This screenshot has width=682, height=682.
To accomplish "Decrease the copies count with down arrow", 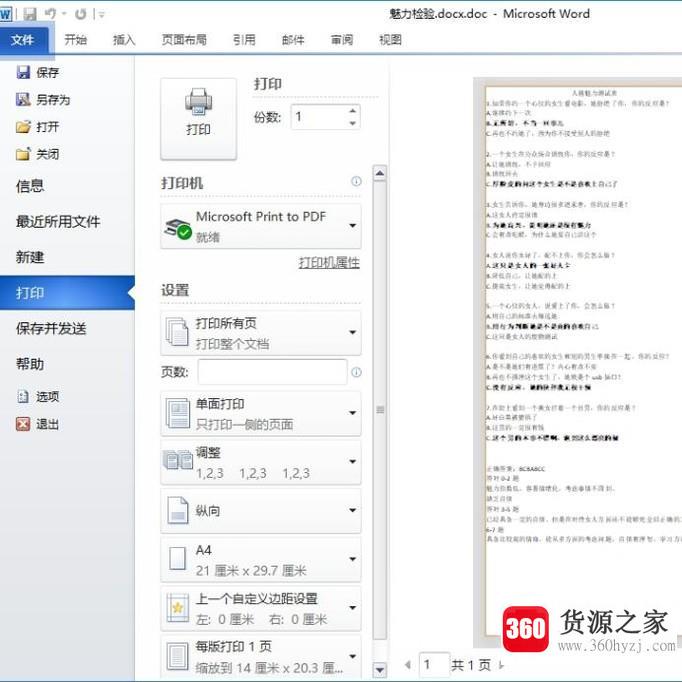I will pyautogui.click(x=353, y=123).
